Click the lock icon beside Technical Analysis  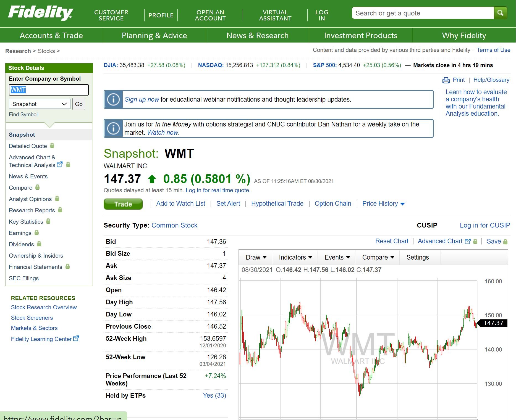(68, 165)
